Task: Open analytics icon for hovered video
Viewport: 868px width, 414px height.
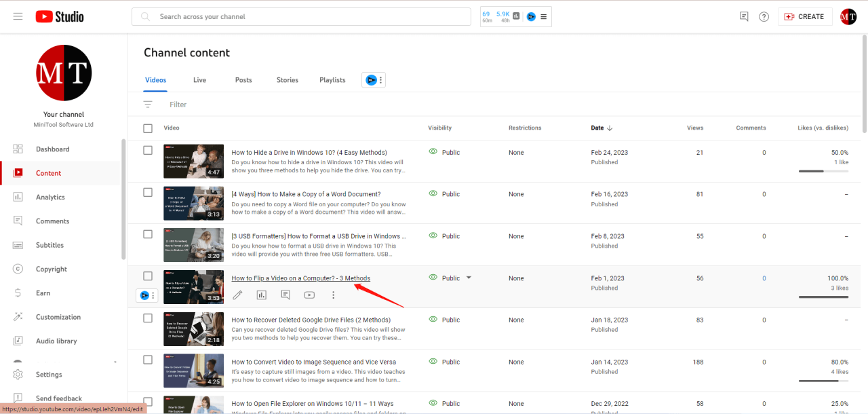Action: (262, 295)
